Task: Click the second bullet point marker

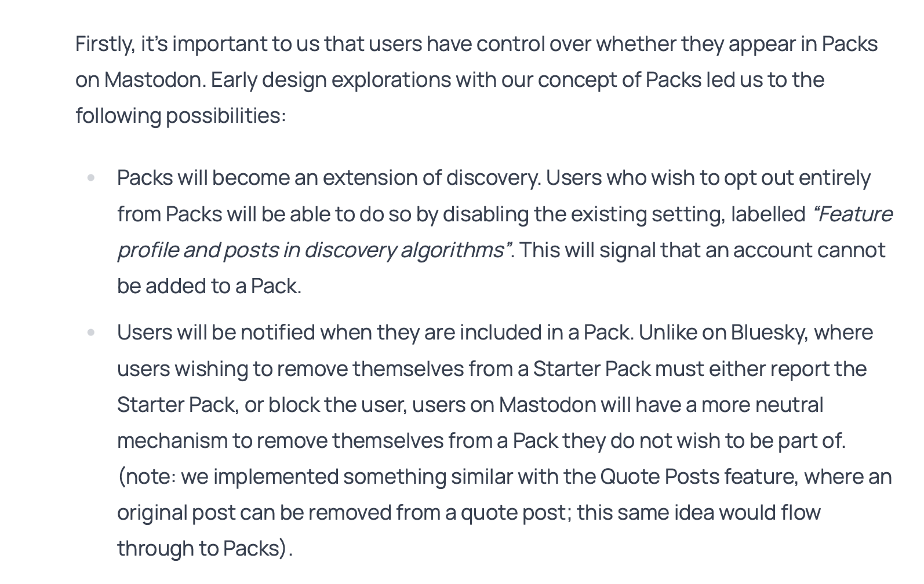Action: pyautogui.click(x=91, y=333)
